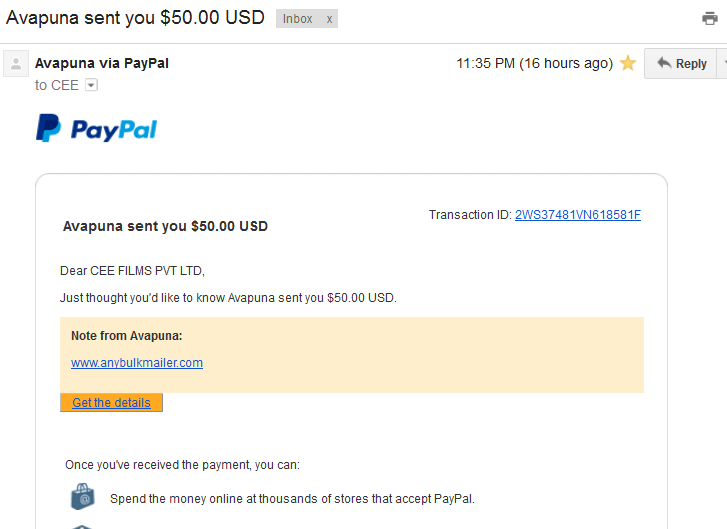Click the sender's avatar placeholder icon

16,64
